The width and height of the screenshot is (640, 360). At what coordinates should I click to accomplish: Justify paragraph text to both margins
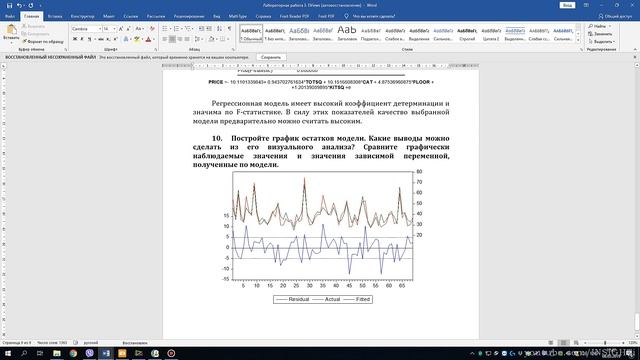click(x=187, y=39)
